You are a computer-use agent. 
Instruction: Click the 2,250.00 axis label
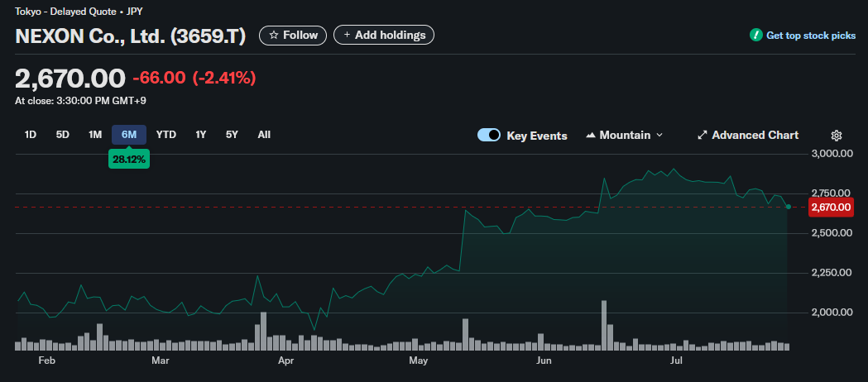(832, 273)
